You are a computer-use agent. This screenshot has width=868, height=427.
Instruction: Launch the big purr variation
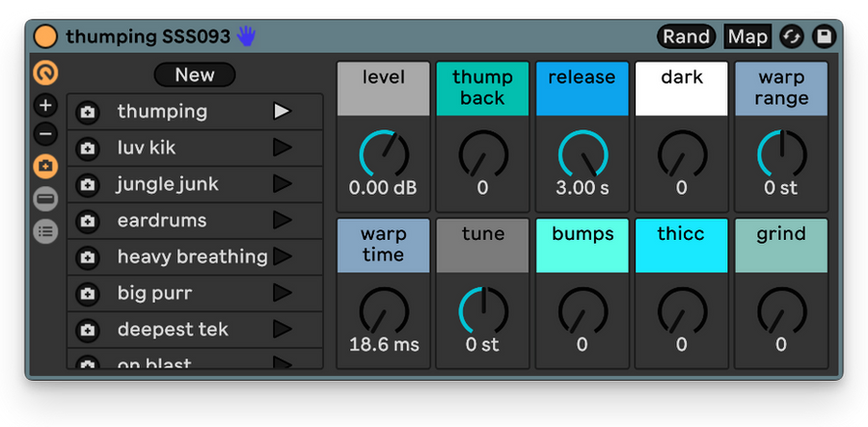(283, 293)
